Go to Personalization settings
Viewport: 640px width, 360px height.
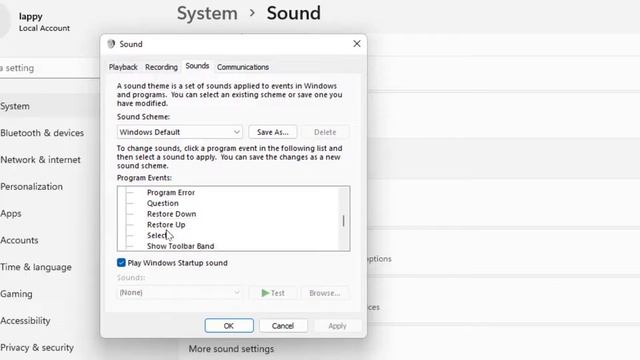click(x=31, y=187)
